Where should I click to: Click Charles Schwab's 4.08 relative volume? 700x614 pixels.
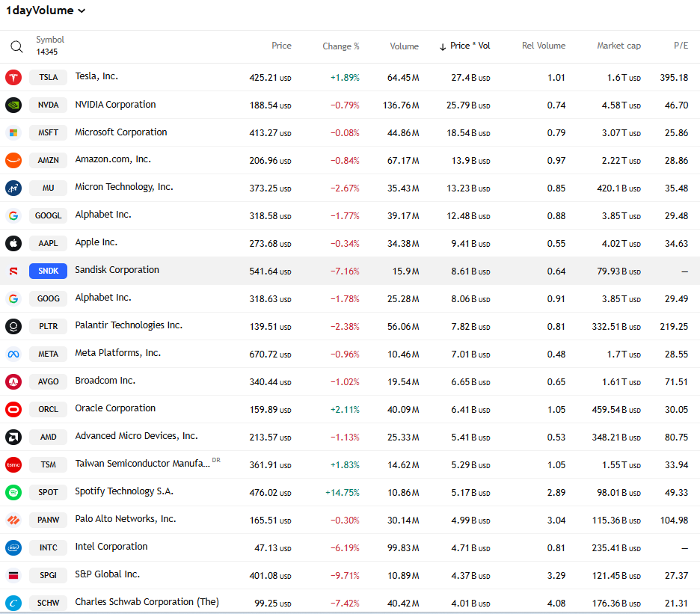click(556, 604)
